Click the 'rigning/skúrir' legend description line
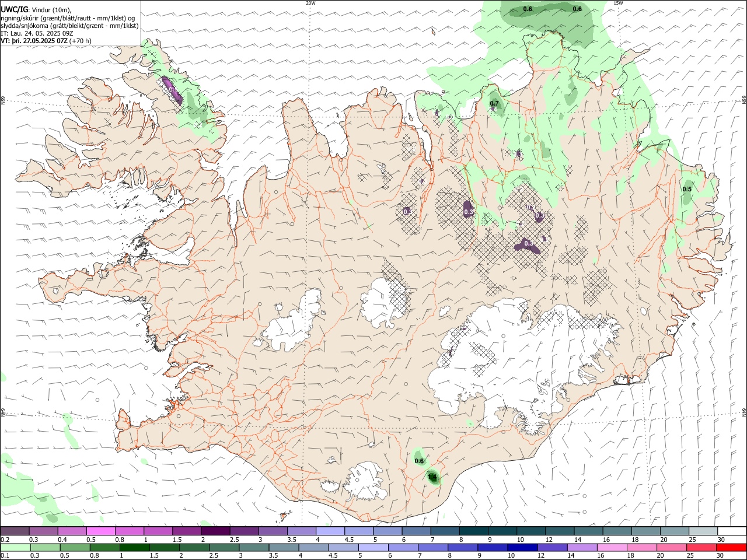The height and width of the screenshot is (560, 747). [68, 17]
